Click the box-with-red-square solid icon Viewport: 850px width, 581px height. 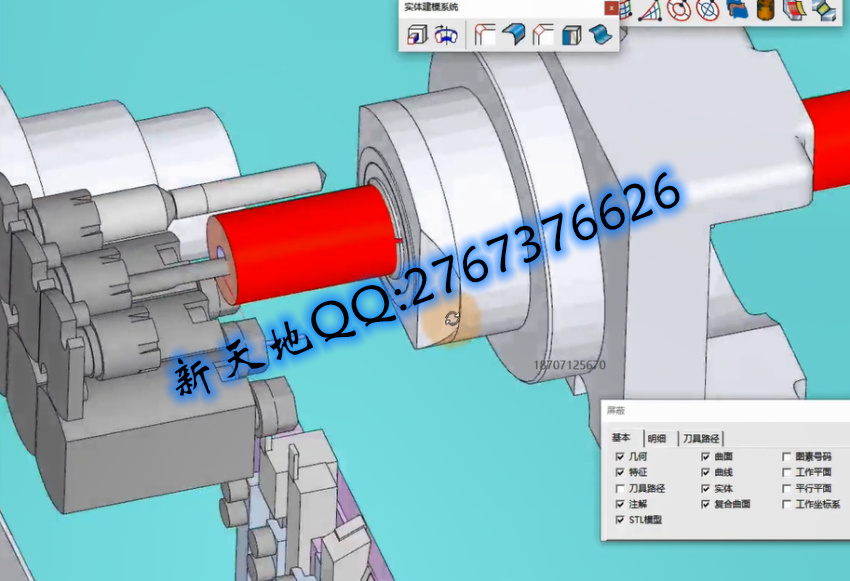[x=415, y=35]
